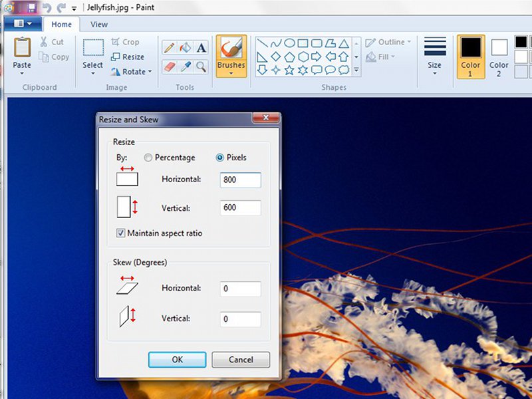Click the Undo arrow in title bar

coord(47,7)
